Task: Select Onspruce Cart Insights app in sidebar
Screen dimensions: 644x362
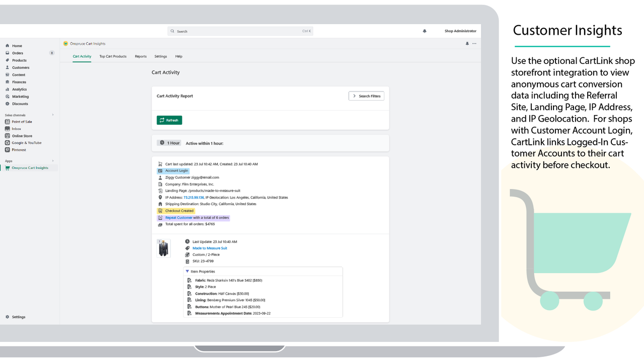Action: [x=30, y=168]
